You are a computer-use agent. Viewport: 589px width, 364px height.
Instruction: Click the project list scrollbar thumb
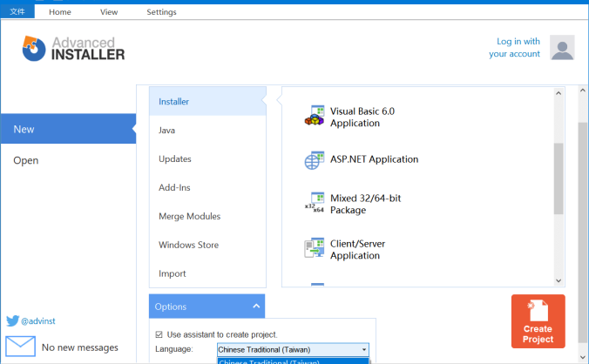[x=559, y=179]
